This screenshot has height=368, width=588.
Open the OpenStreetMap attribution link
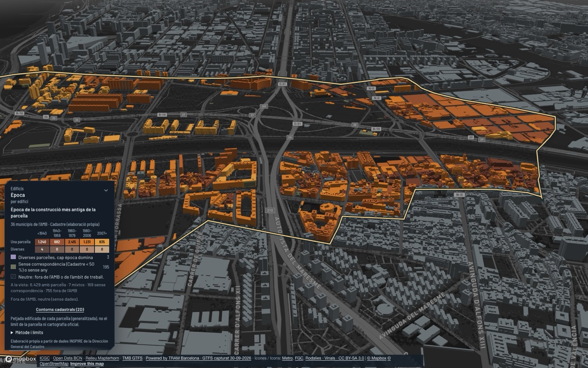54,364
